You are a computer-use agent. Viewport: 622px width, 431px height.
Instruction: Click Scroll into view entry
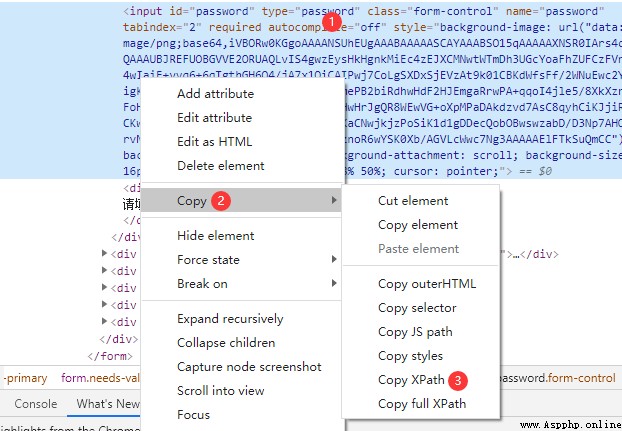coord(221,391)
